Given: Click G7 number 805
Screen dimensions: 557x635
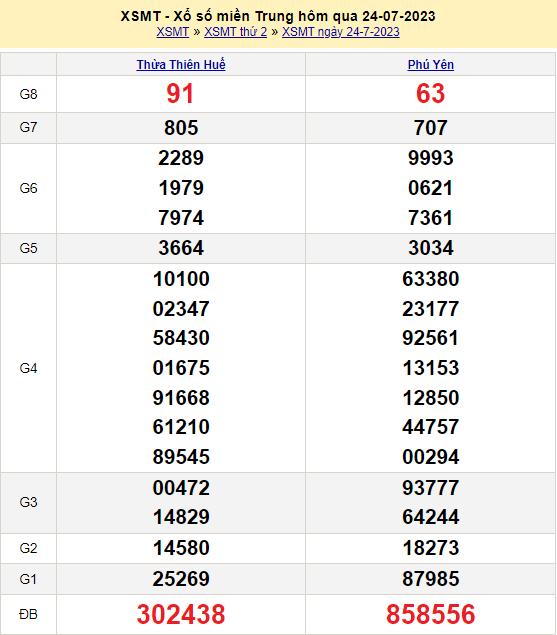Looking at the screenshot, I should [181, 128].
